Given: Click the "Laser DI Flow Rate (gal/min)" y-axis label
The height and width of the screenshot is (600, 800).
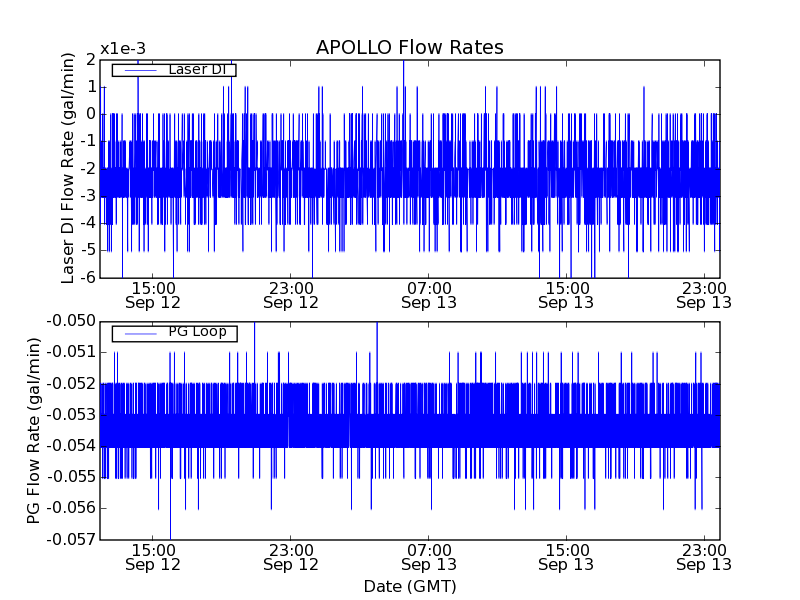Looking at the screenshot, I should [x=68, y=168].
